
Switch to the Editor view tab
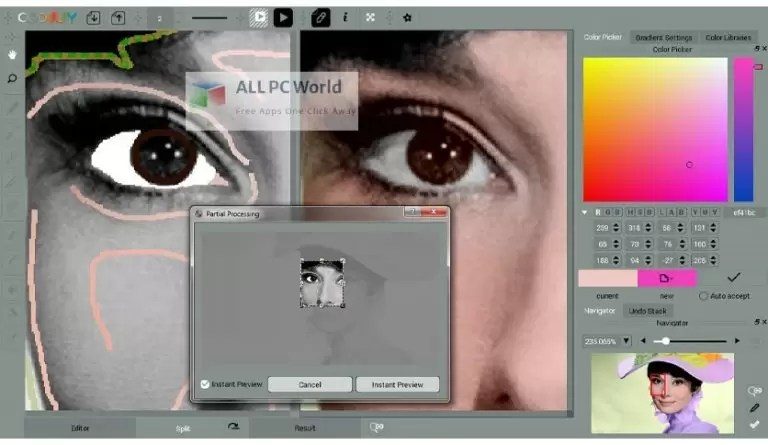coord(80,428)
